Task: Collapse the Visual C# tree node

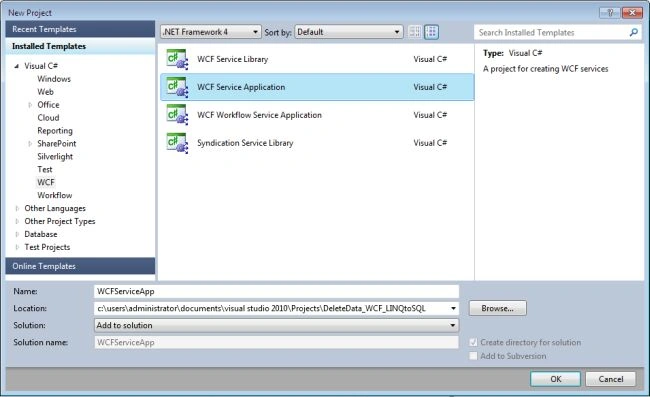Action: click(17, 66)
